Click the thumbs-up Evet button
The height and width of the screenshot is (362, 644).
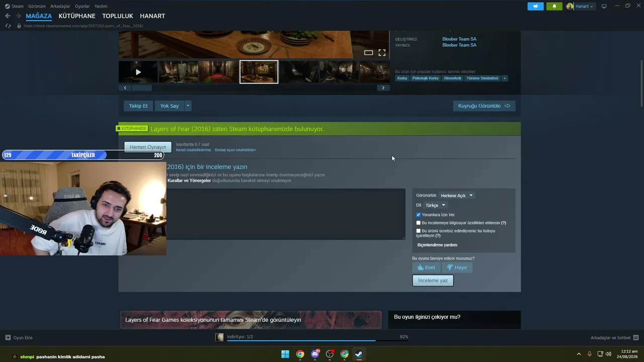pyautogui.click(x=426, y=267)
